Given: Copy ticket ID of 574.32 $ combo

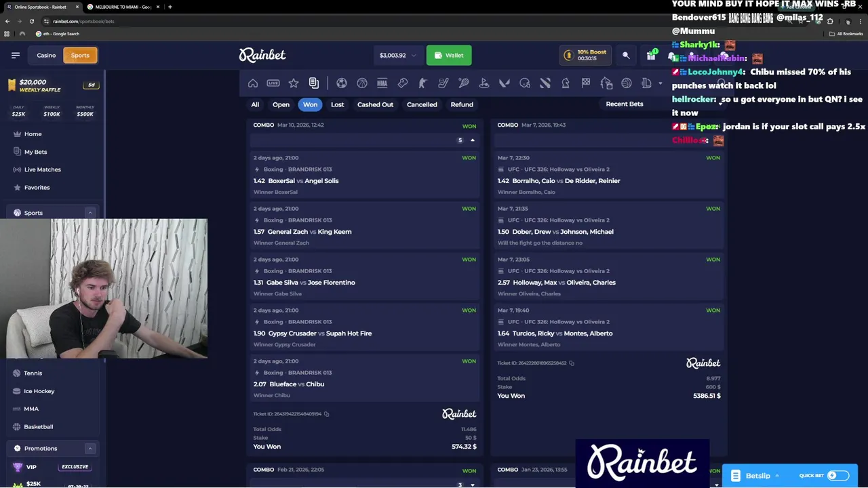Looking at the screenshot, I should pos(326,414).
